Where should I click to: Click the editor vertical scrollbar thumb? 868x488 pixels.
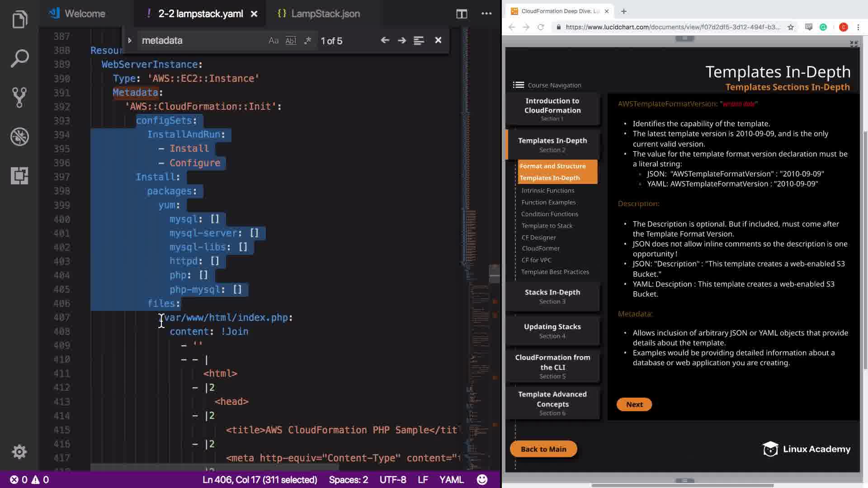click(494, 274)
